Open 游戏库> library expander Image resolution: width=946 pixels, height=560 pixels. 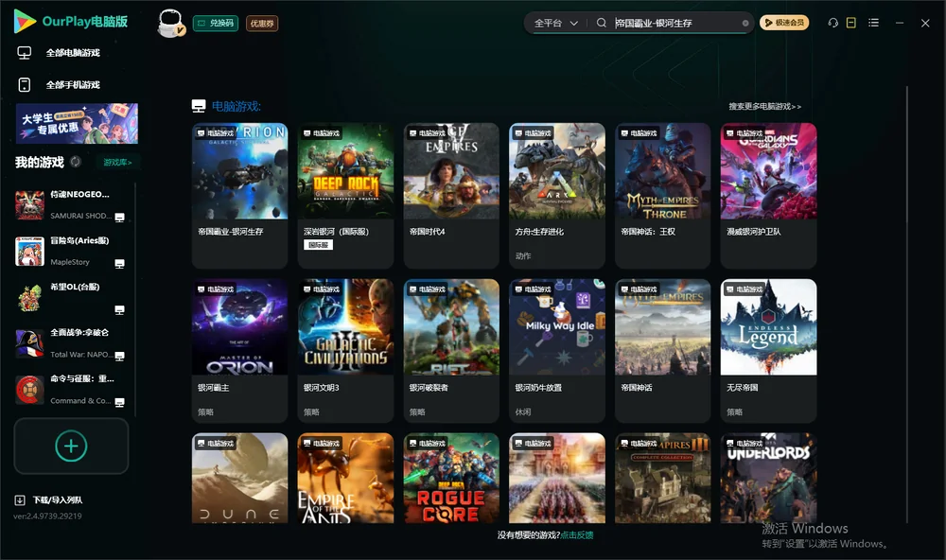tap(117, 162)
